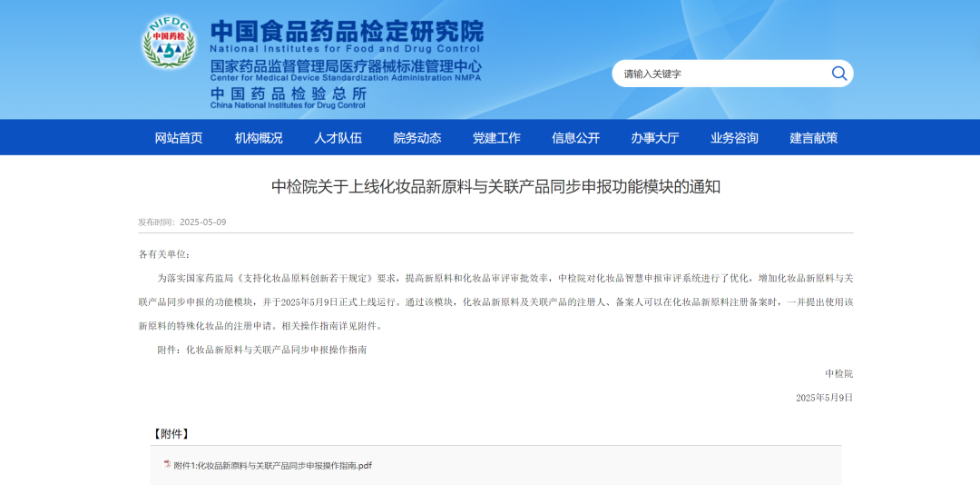Click the 【附件】 section heading
Image resolution: width=980 pixels, height=494 pixels.
(171, 433)
